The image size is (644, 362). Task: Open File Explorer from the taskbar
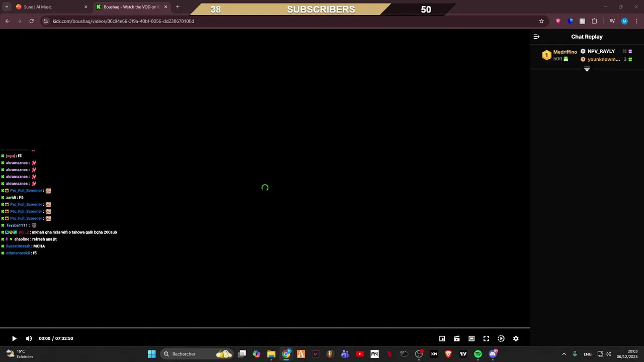click(x=271, y=354)
